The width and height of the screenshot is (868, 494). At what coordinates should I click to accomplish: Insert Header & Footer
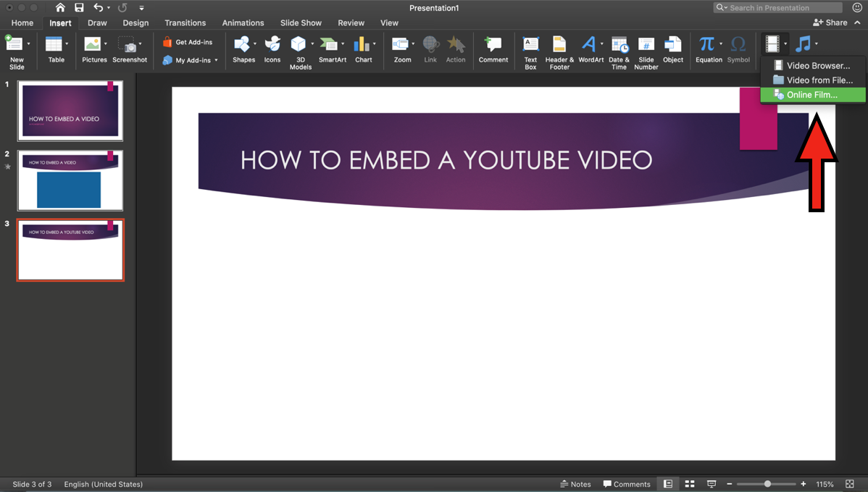point(559,45)
